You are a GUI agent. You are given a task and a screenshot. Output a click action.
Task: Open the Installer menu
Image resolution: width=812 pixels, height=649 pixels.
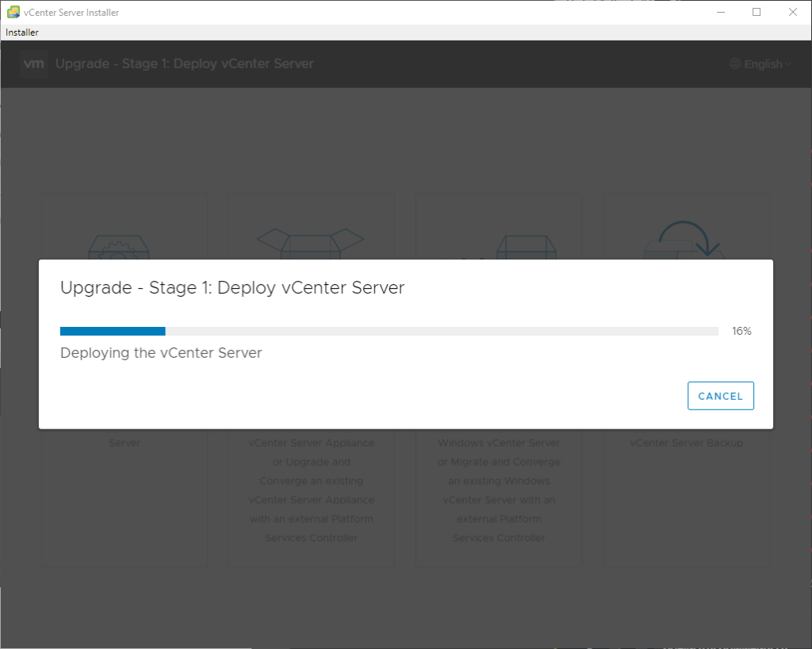point(21,32)
